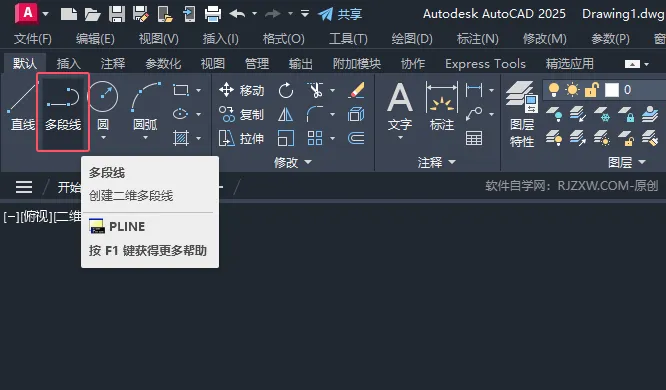
Task: Click the 共享 (Share) button
Action: coord(340,14)
